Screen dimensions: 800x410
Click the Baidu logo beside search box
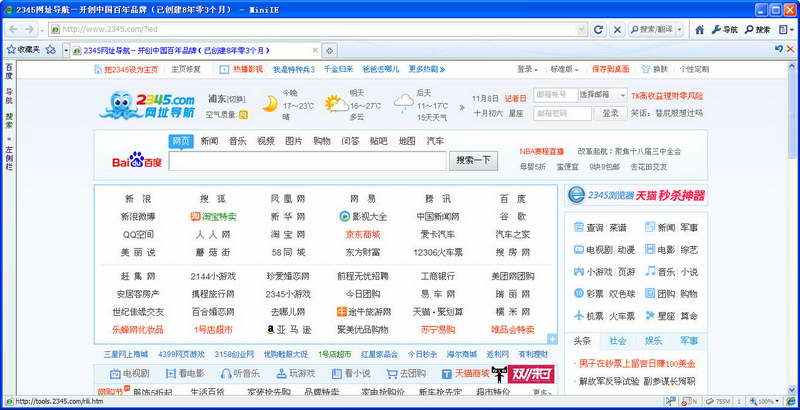click(136, 160)
